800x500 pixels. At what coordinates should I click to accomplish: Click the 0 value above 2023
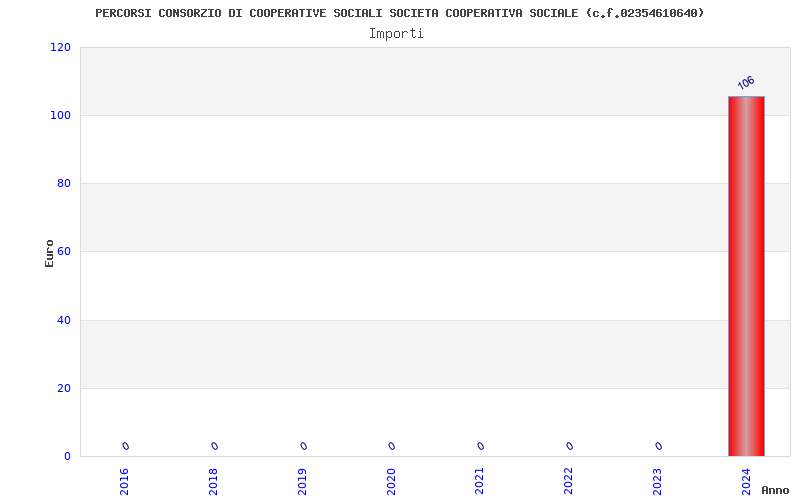pyautogui.click(x=658, y=446)
